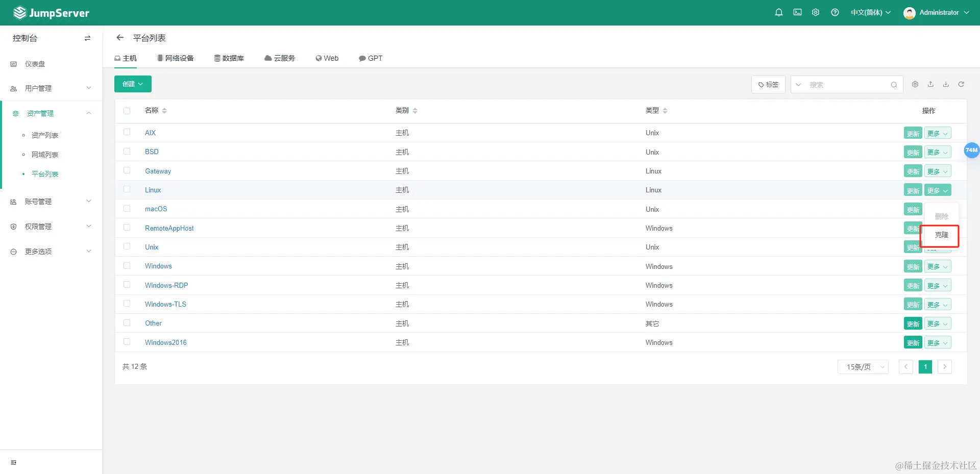Image resolution: width=980 pixels, height=474 pixels.
Task: Check the RemoteAppHost row checkbox
Action: click(127, 228)
